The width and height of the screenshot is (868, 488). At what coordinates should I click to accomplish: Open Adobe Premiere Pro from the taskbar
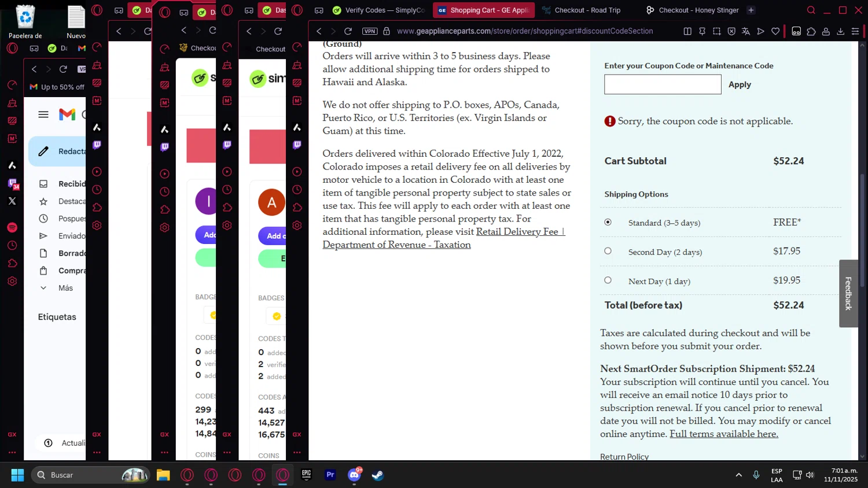coord(330,475)
